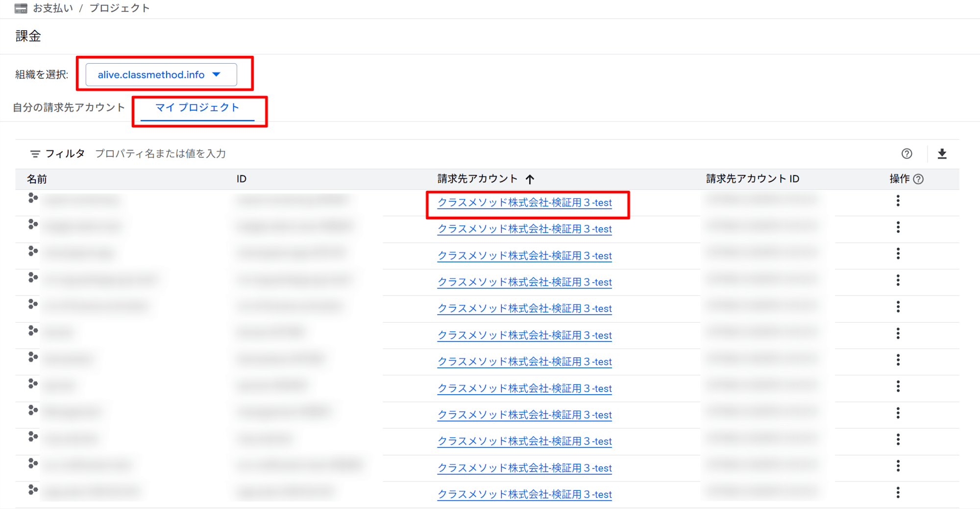Viewport: 980px width, 509px height.
Task: Click the filter list icon
Action: click(35, 154)
